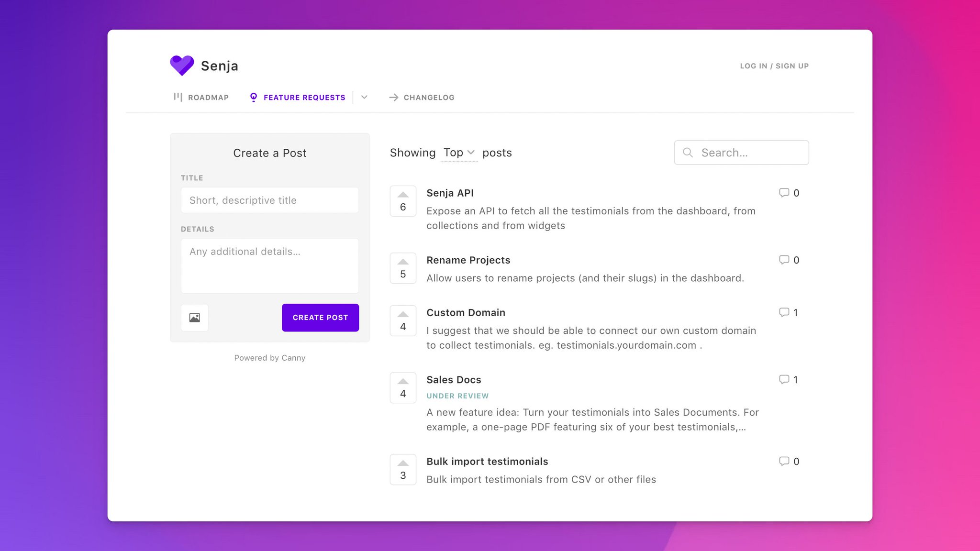Click the comment icon on Bulk import testimonials
The width and height of the screenshot is (980, 551).
(784, 461)
